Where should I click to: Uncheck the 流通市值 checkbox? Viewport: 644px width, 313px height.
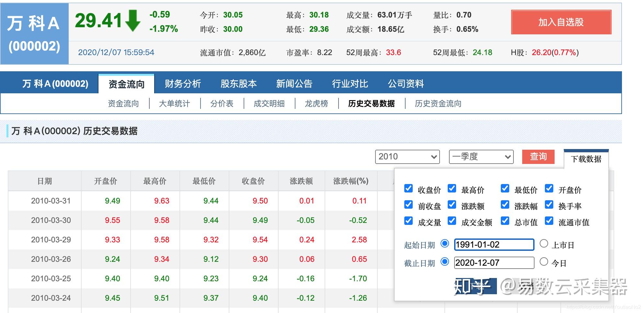549,221
